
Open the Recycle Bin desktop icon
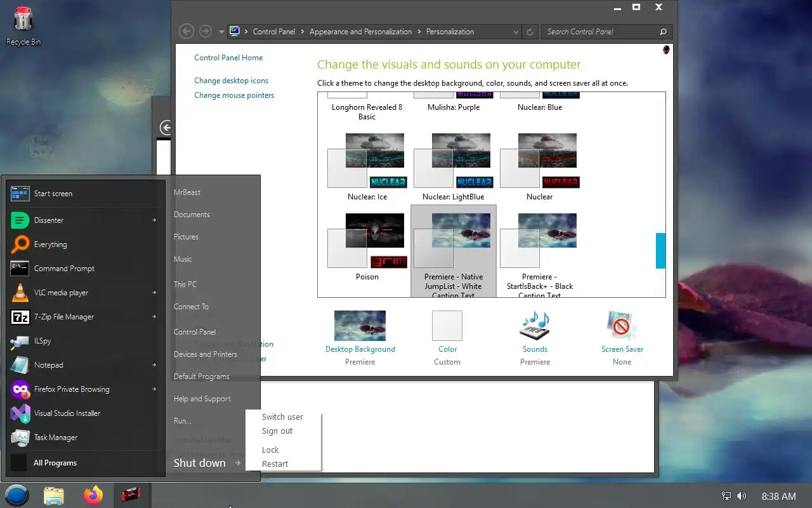click(x=23, y=25)
